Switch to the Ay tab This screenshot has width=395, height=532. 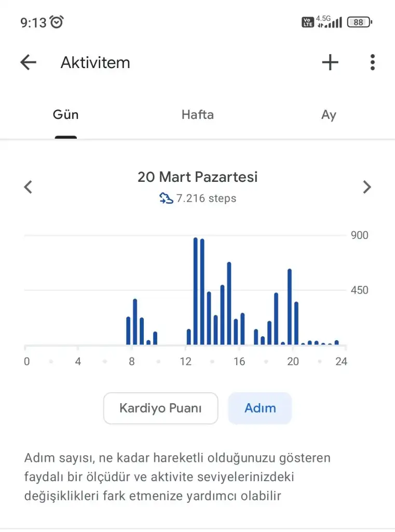click(329, 115)
